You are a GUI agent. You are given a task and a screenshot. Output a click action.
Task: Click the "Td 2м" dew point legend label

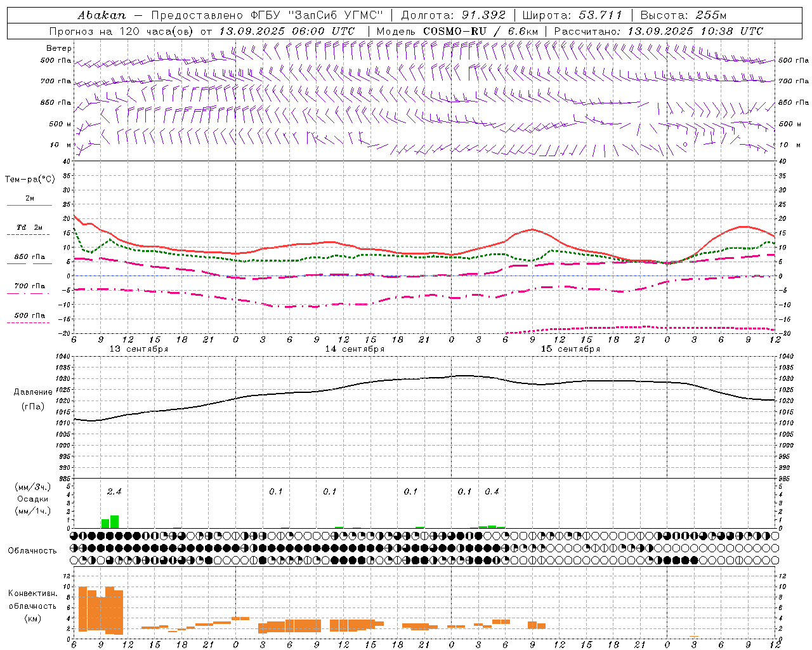(29, 227)
